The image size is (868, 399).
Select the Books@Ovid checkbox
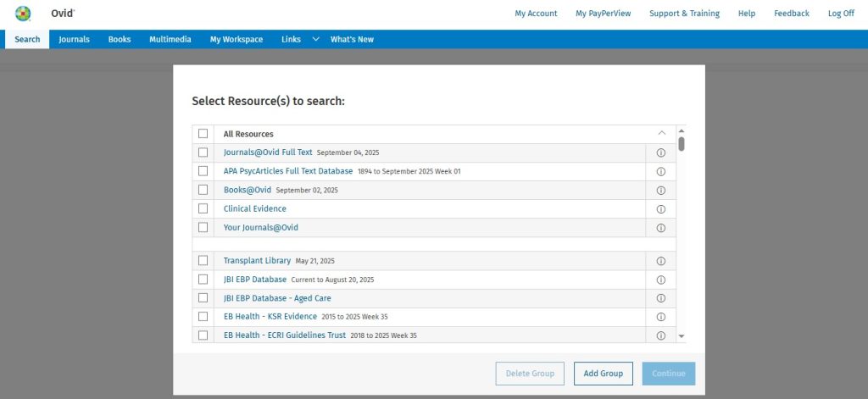(x=203, y=190)
